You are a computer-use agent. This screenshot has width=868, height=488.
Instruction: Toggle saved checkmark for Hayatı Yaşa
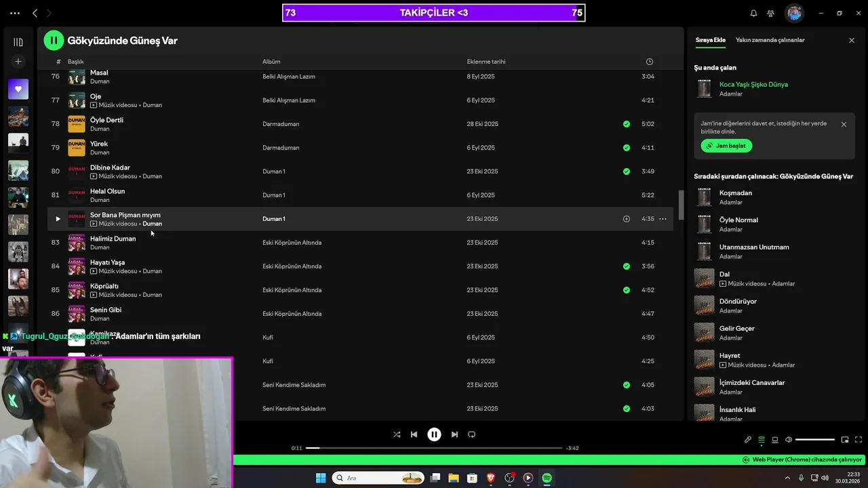(x=627, y=266)
